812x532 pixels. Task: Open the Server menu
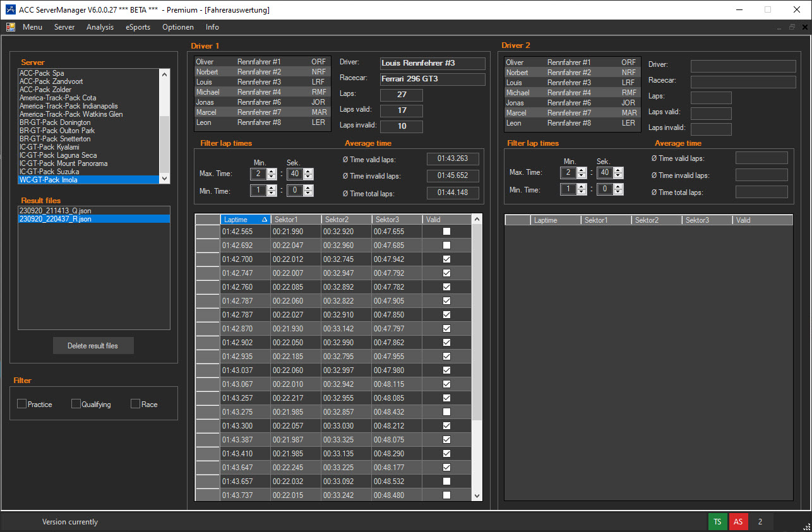click(x=64, y=27)
